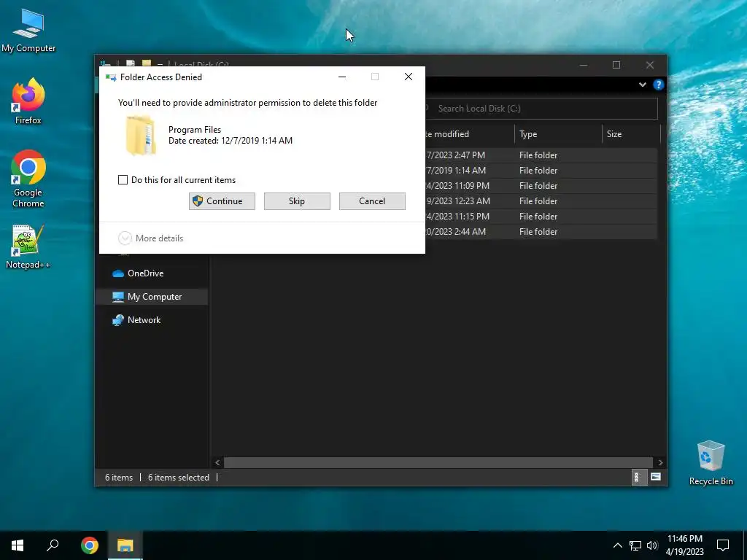This screenshot has height=560, width=747.
Task: Open the notification center icon
Action: pyautogui.click(x=723, y=545)
